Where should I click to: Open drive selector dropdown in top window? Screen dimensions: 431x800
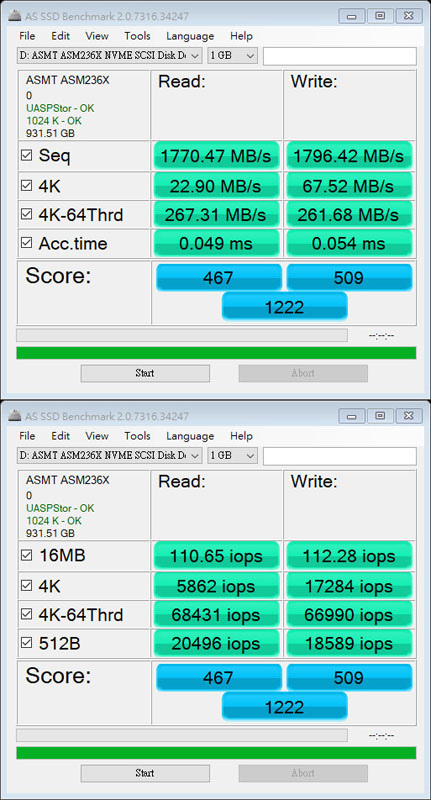point(110,56)
